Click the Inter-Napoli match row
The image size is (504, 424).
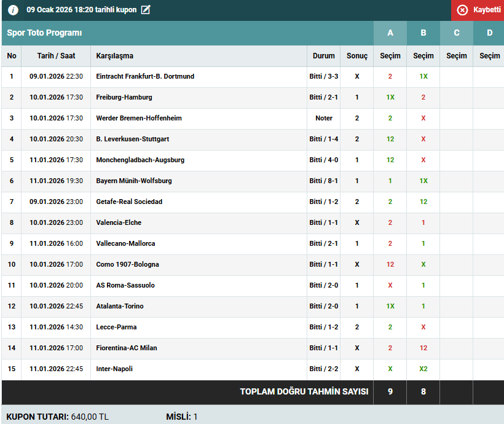click(x=114, y=369)
